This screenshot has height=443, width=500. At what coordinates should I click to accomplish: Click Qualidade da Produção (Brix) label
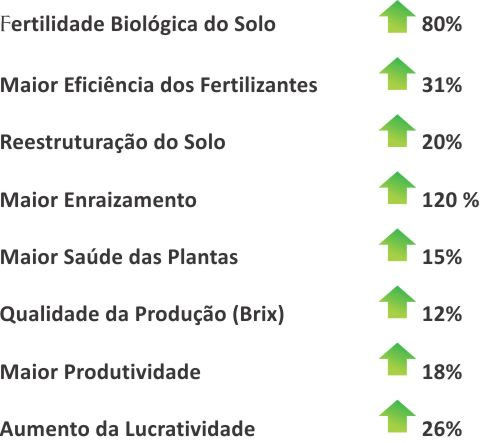point(142,314)
